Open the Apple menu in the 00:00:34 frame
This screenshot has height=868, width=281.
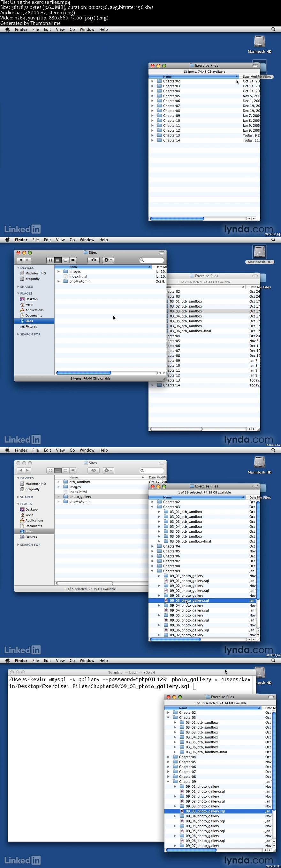7,29
